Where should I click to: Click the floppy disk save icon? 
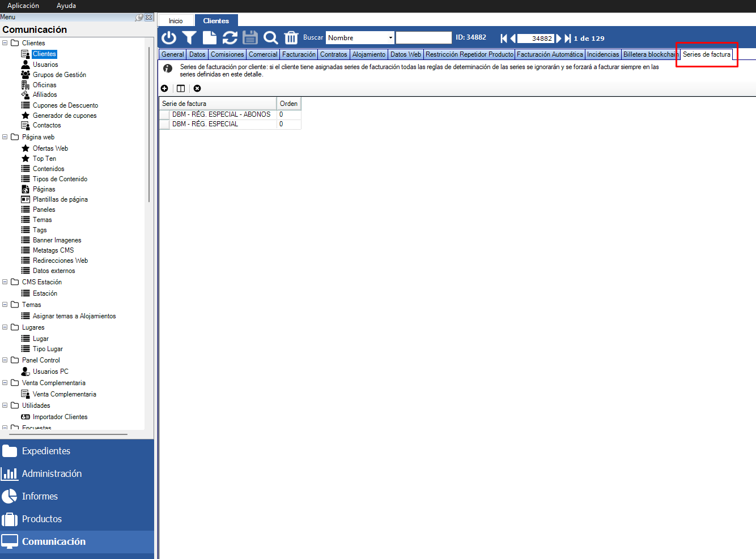pos(250,38)
